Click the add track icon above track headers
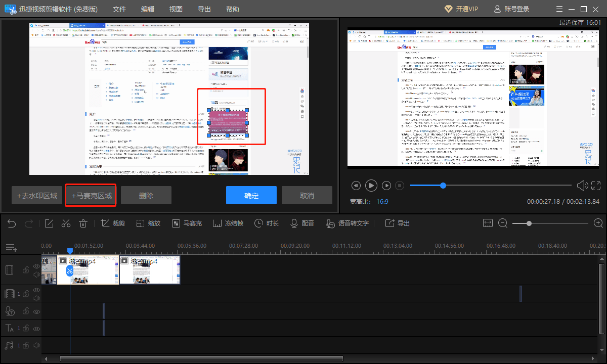The height and width of the screenshot is (364, 607). 12,248
